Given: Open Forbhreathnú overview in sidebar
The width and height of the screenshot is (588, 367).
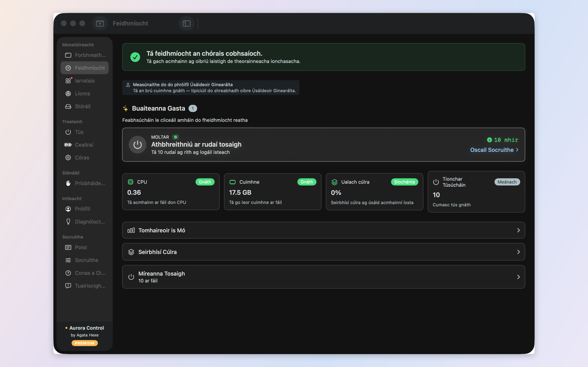Looking at the screenshot, I should [x=85, y=55].
